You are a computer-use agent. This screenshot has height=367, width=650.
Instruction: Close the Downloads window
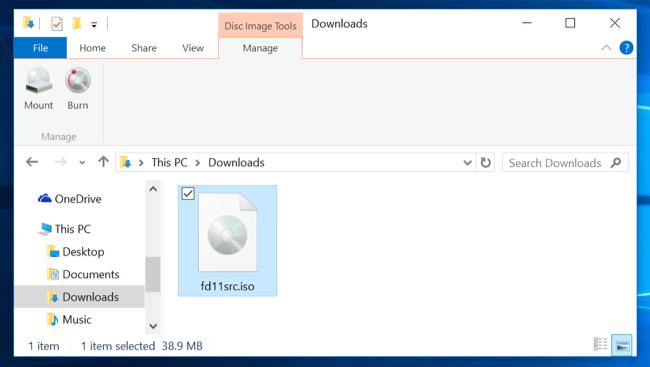tap(615, 23)
